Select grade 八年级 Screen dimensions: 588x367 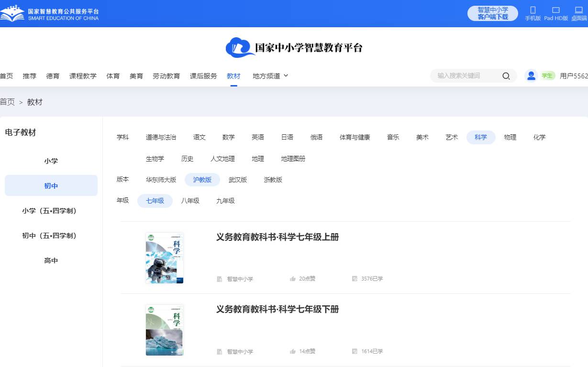click(x=190, y=201)
